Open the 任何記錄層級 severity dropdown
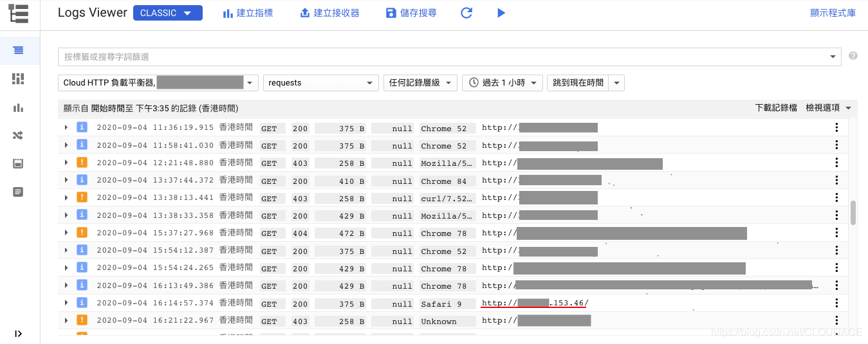The width and height of the screenshot is (868, 344). point(420,82)
